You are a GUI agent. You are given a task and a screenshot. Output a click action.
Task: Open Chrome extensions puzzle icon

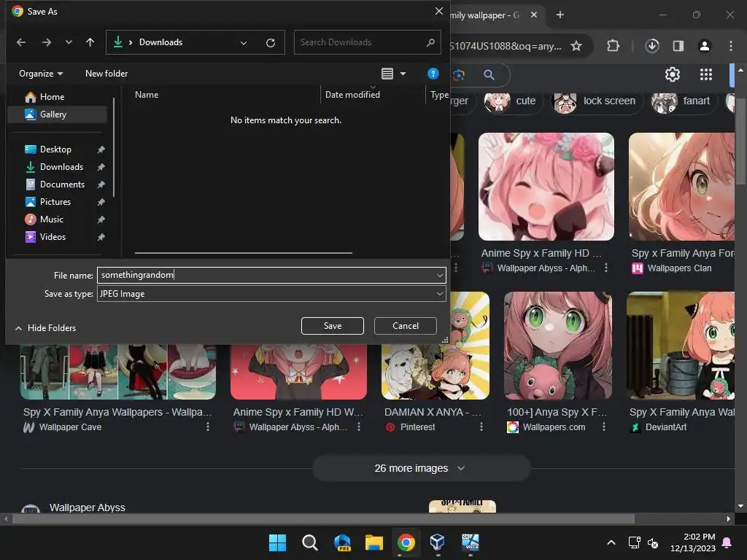point(613,46)
